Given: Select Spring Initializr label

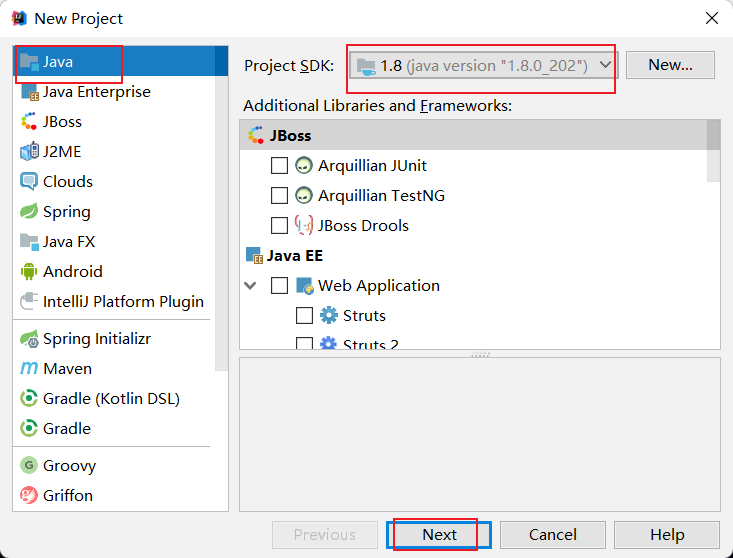Looking at the screenshot, I should point(97,339).
